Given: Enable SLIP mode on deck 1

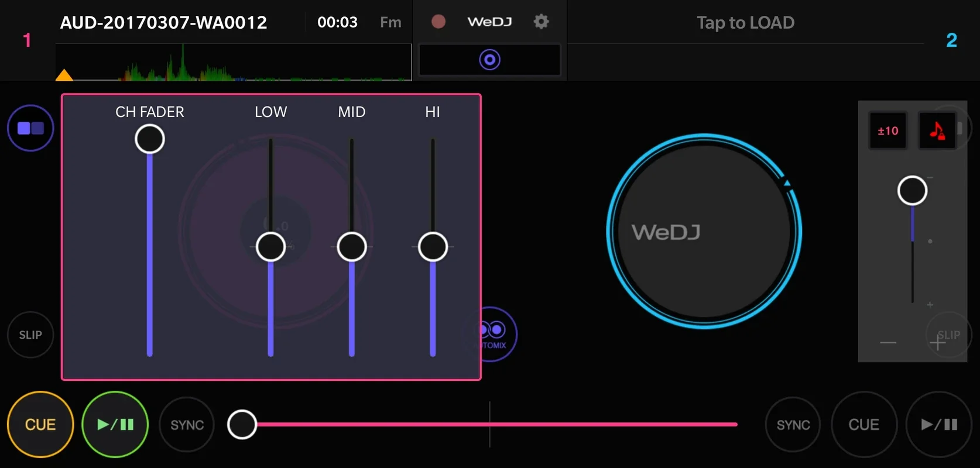Looking at the screenshot, I should tap(30, 335).
